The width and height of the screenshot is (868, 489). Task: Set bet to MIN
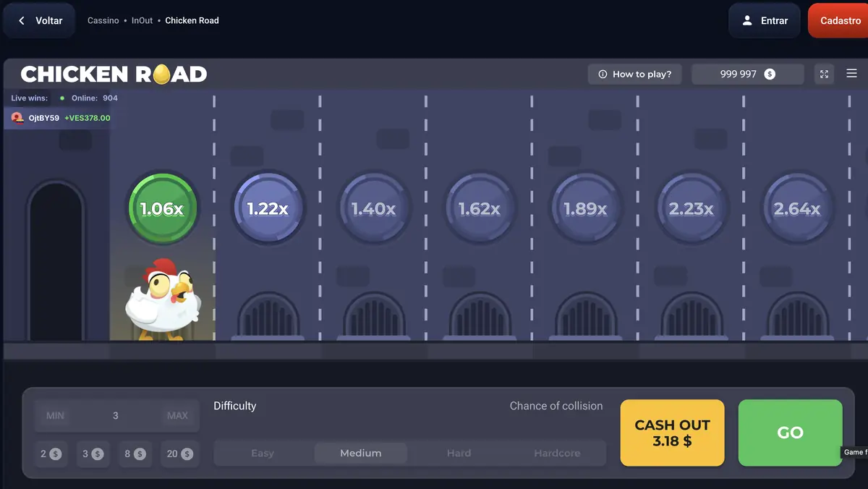55,415
